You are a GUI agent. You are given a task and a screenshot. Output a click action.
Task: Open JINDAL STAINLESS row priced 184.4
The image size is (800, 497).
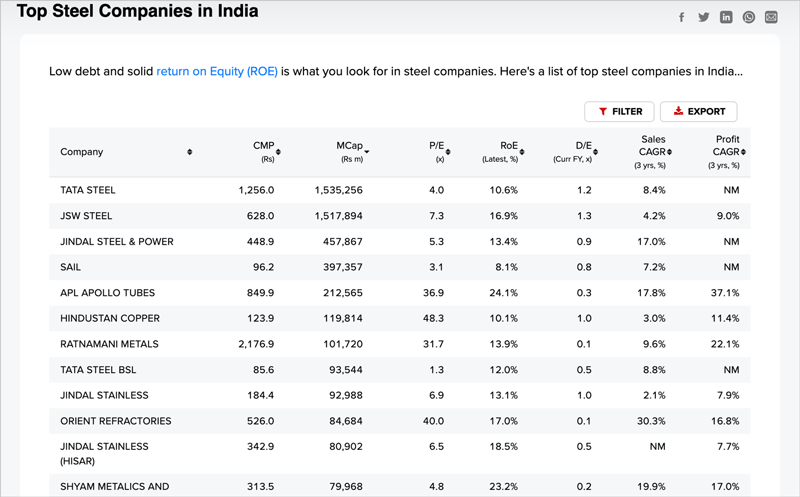point(399,395)
